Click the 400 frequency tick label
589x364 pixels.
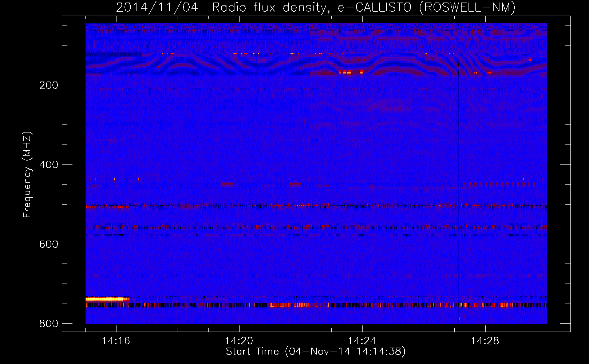click(x=49, y=165)
